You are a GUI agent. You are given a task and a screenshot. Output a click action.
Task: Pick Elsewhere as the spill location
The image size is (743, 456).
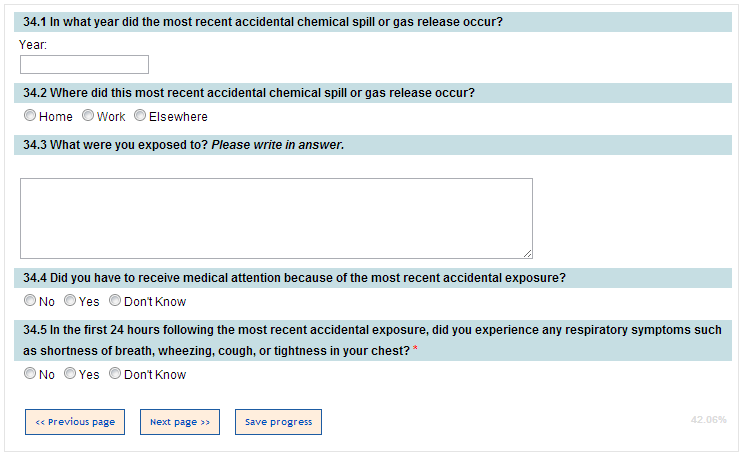[140, 116]
